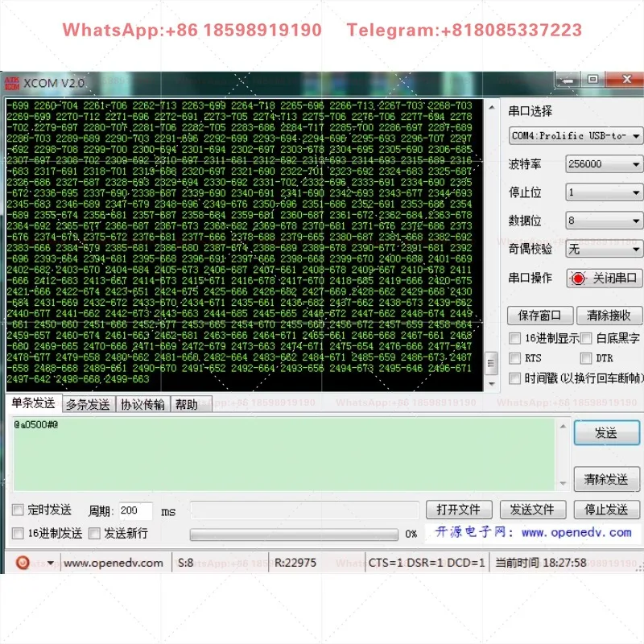Enable the DTR checkbox
The height and width of the screenshot is (644, 644).
pyautogui.click(x=586, y=358)
